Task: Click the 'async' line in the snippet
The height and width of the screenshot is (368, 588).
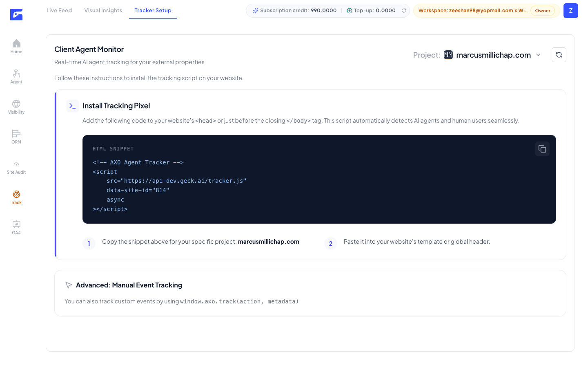Action: (x=116, y=200)
